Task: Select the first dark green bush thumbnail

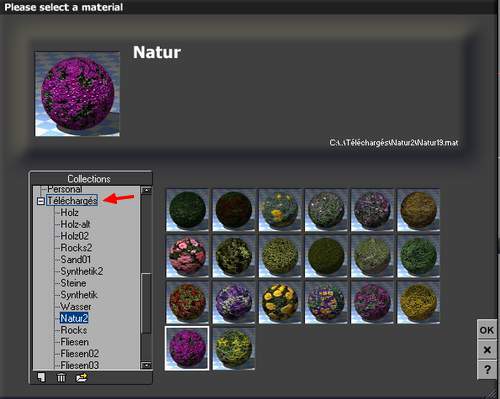Action: pos(187,210)
